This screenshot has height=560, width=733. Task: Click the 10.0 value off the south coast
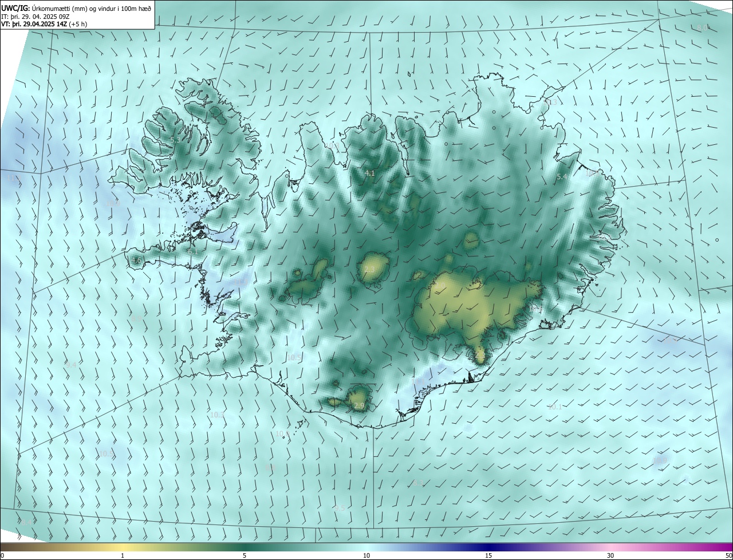(x=282, y=434)
